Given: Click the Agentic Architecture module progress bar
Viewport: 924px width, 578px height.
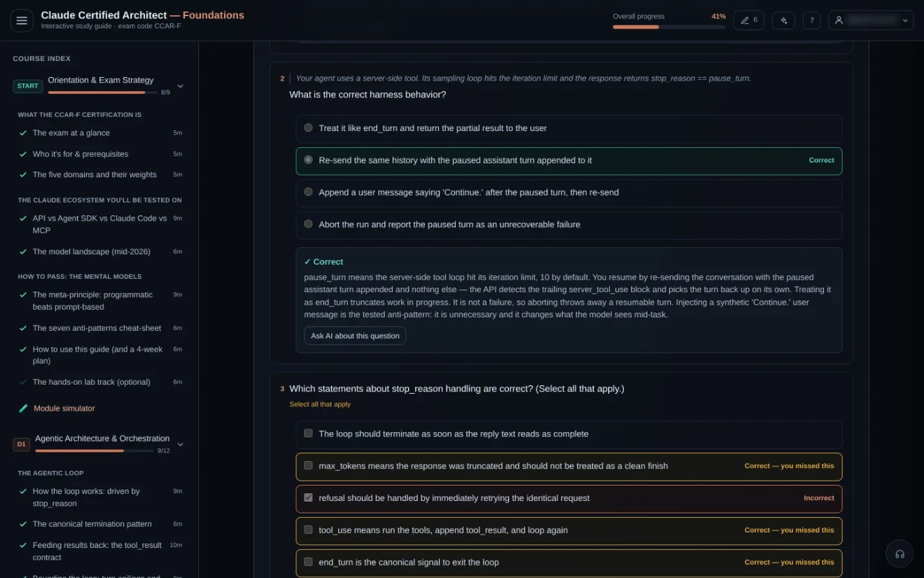Looking at the screenshot, I should click(94, 450).
